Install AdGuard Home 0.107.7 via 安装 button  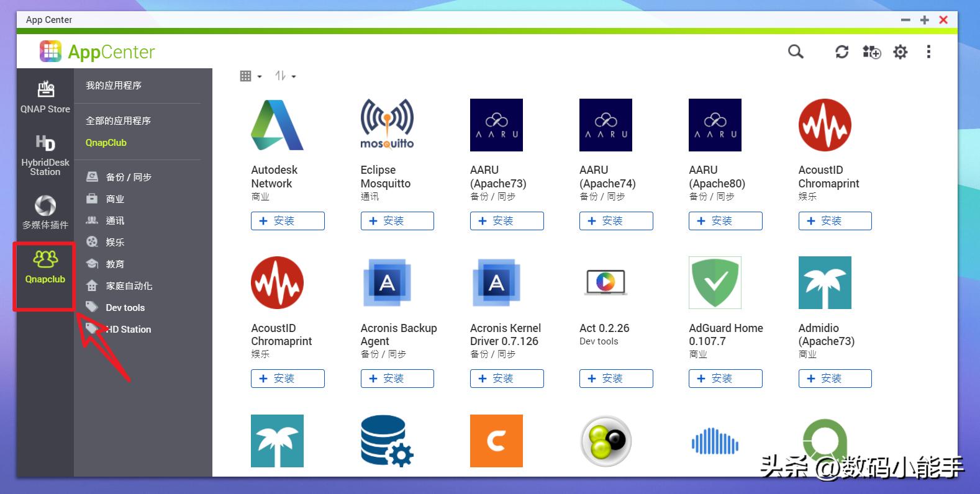click(725, 379)
